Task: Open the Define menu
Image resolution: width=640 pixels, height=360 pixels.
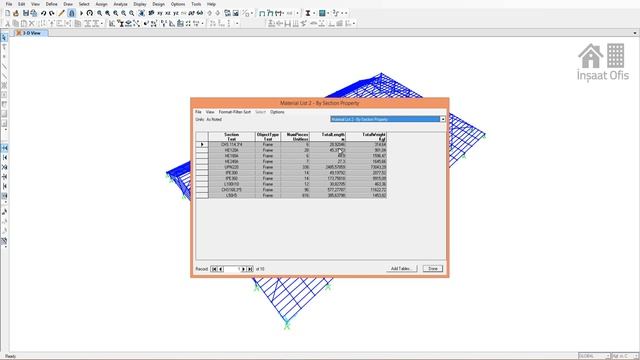Action: (51, 4)
